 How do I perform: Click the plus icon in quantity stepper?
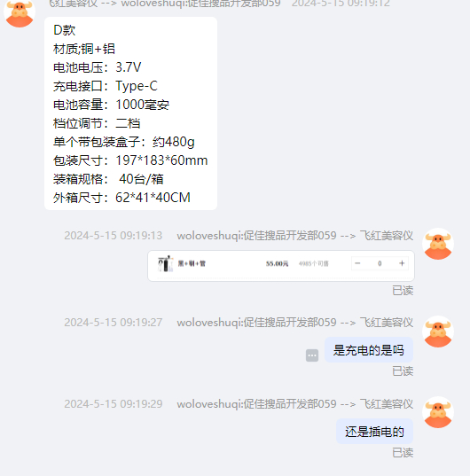pyautogui.click(x=402, y=263)
